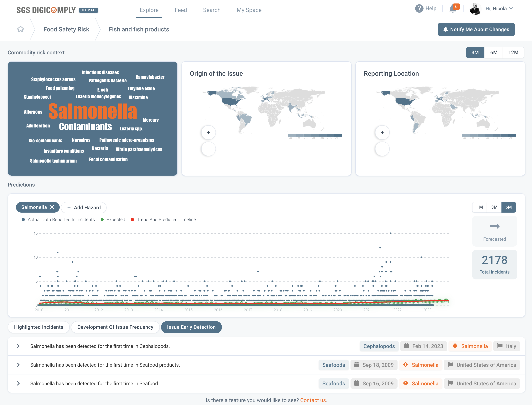532x405 pixels.
Task: Zoom in on Origin of the Issue map
Action: (208, 132)
